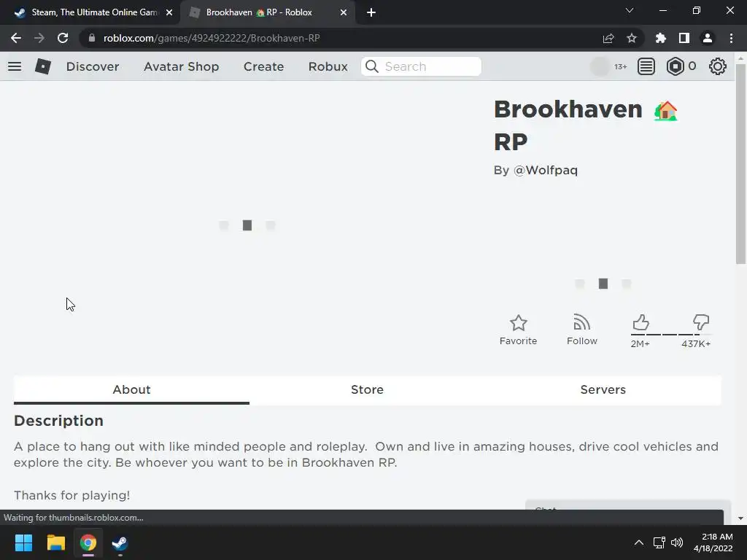747x560 pixels.
Task: Open the taskbar network icon
Action: (x=659, y=542)
